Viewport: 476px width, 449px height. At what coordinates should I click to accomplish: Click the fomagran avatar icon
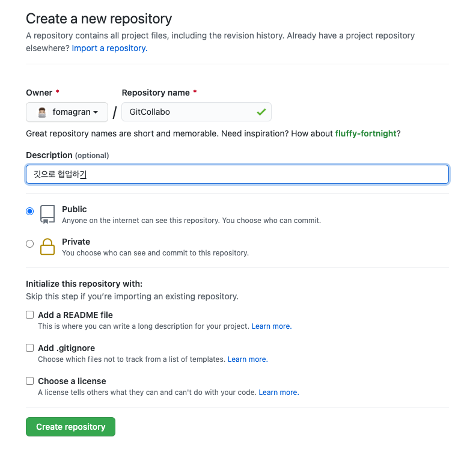[42, 112]
